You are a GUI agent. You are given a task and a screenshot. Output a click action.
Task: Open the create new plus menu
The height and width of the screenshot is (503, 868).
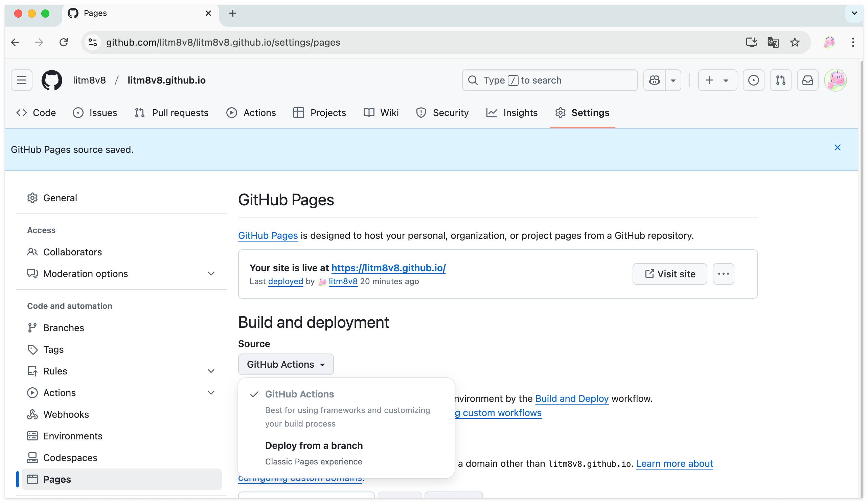coord(717,80)
